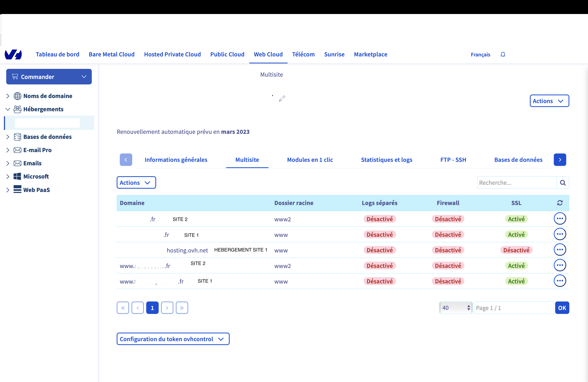Click the pencil edit icon
This screenshot has height=382, width=588.
[282, 98]
